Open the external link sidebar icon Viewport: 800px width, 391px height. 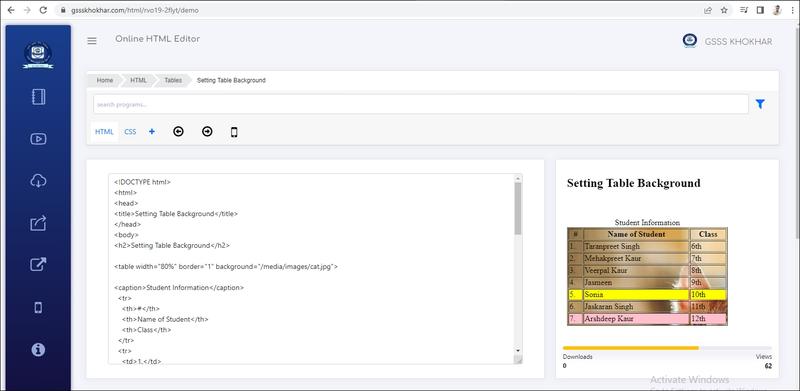pos(38,264)
